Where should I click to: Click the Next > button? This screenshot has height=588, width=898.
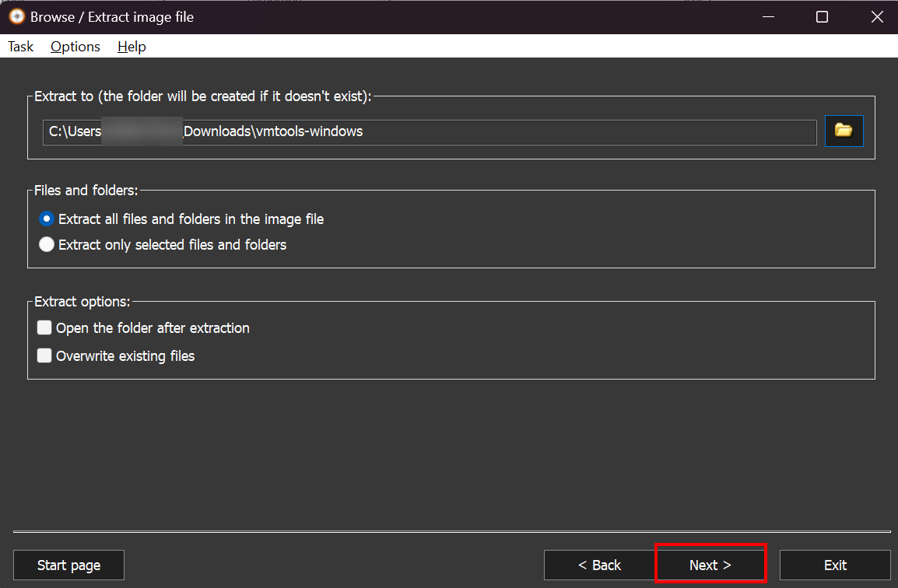710,565
